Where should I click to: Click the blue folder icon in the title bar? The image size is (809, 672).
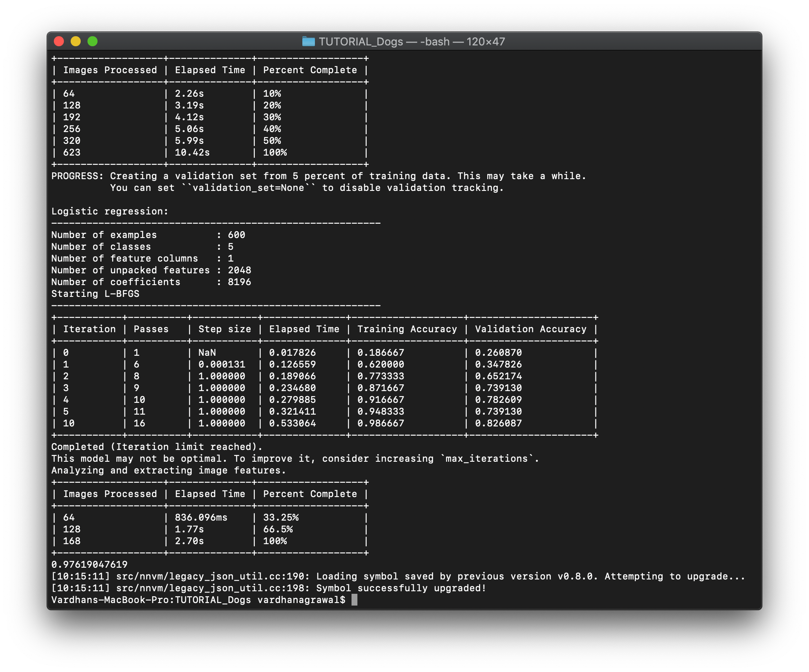point(309,42)
